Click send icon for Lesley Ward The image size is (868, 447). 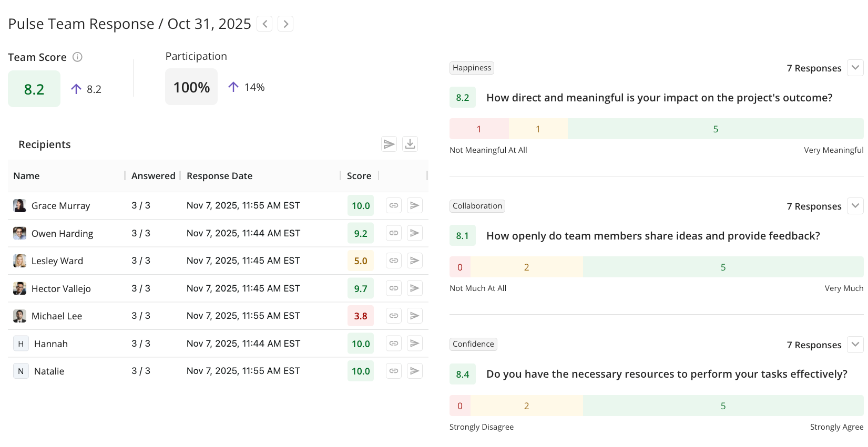(x=415, y=261)
